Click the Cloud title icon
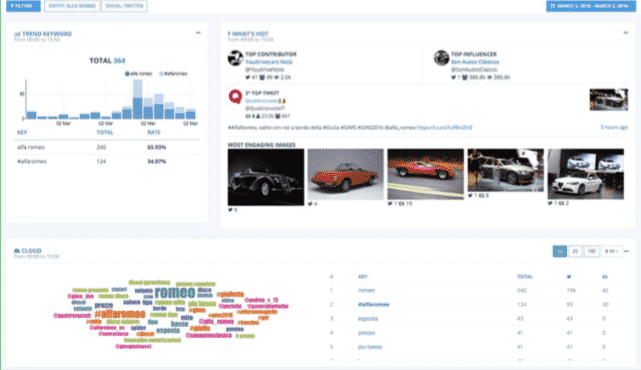Screen dimensions: 641x370 point(17,251)
